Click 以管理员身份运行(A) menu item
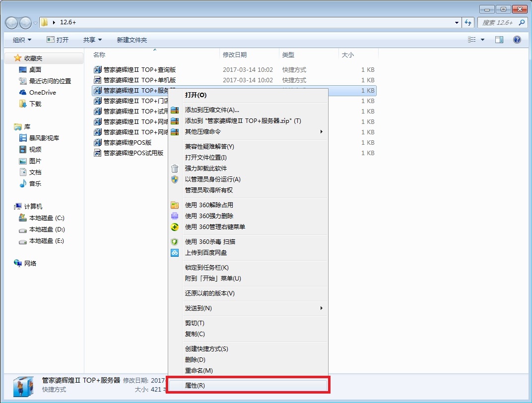The height and width of the screenshot is (403, 532). coord(248,179)
